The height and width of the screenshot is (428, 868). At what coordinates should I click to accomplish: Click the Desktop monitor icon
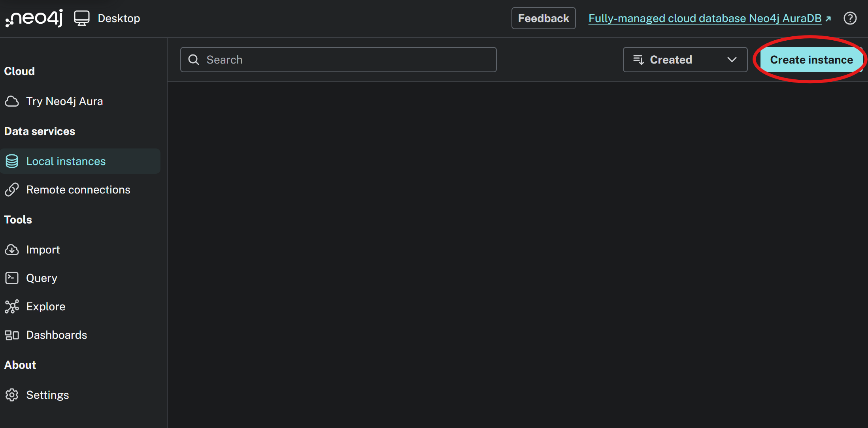(82, 18)
